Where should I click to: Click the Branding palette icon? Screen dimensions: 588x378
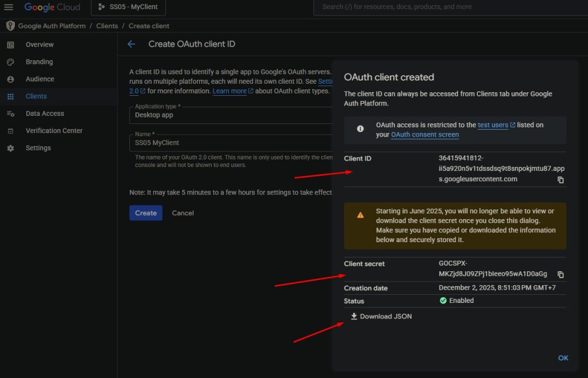point(10,62)
